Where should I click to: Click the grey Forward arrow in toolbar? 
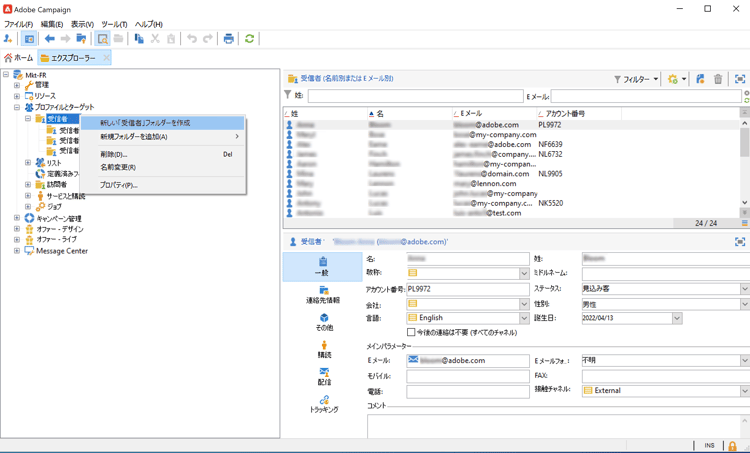coord(66,39)
